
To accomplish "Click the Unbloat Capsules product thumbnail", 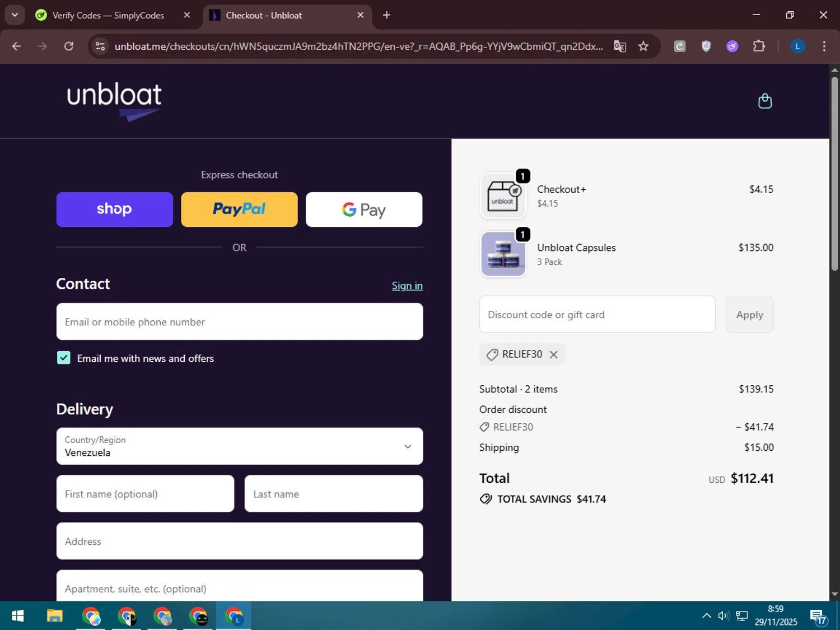I will click(x=503, y=254).
